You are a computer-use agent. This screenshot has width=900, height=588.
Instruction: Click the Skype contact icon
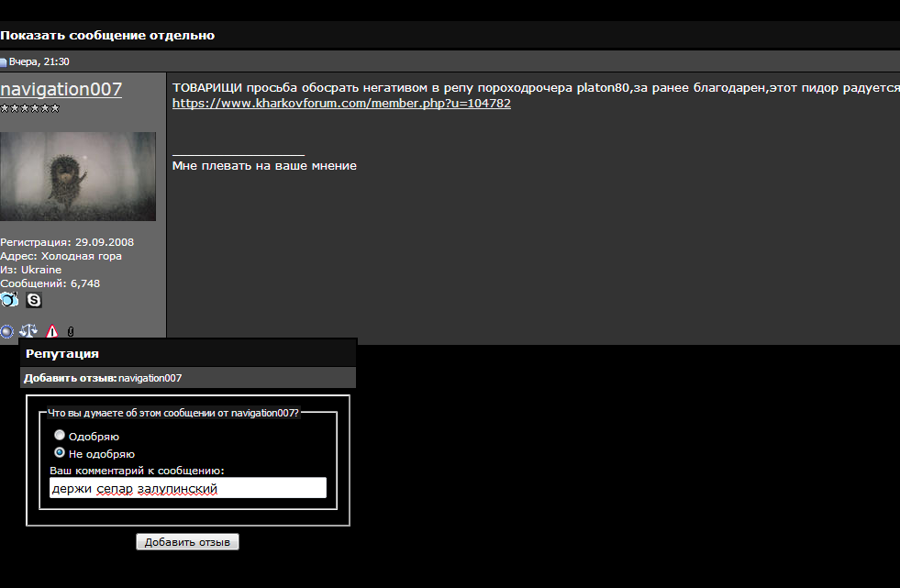tap(34, 300)
